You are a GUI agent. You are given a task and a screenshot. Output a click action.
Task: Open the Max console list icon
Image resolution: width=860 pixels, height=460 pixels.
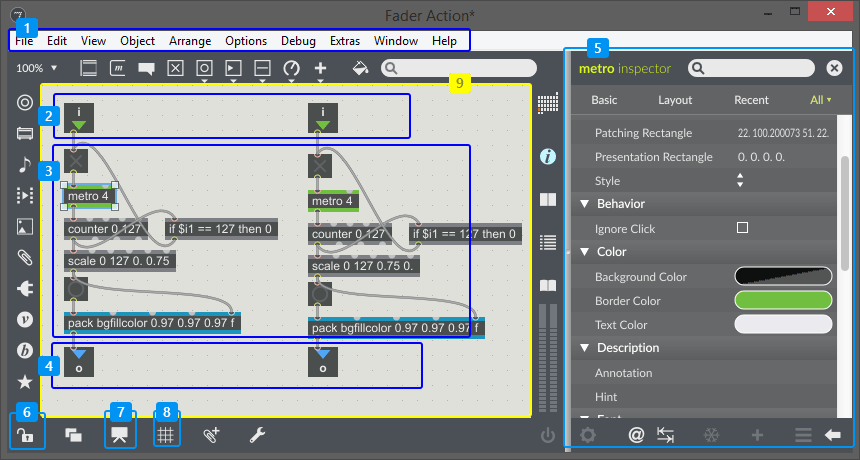(548, 242)
